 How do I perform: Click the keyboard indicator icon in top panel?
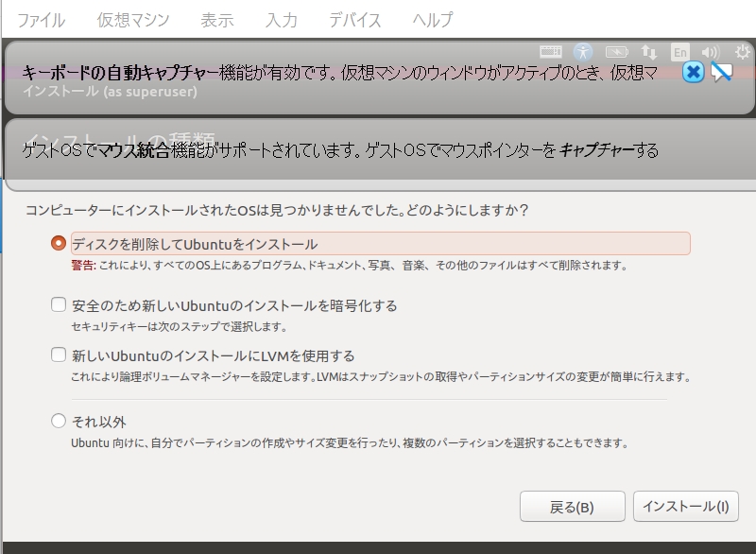(x=551, y=52)
